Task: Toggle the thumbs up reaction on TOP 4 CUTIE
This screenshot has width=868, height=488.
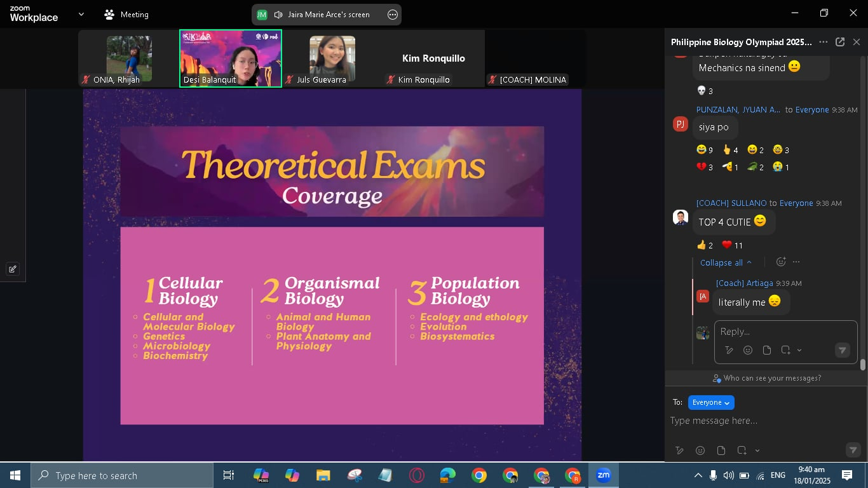Action: tap(705, 245)
